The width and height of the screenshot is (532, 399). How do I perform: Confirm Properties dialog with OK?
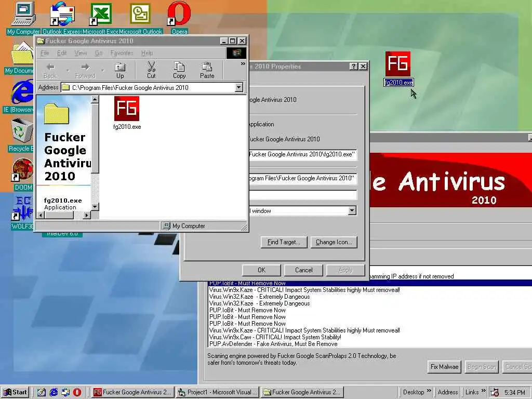click(261, 270)
